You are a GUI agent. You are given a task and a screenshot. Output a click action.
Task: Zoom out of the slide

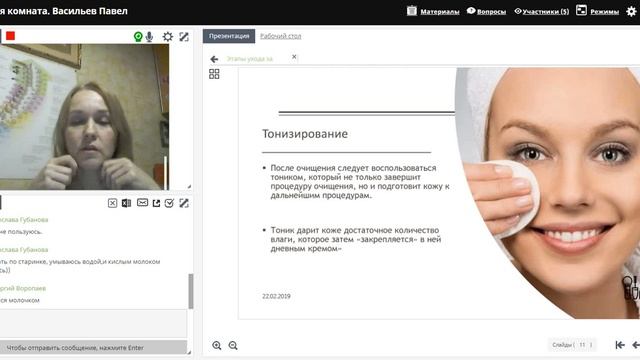[233, 345]
